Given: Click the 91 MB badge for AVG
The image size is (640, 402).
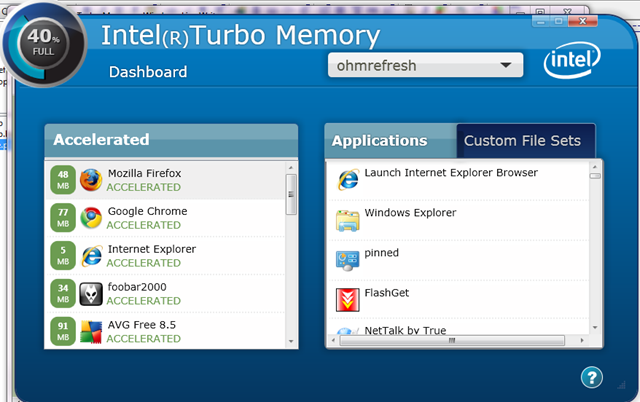Looking at the screenshot, I should 63,331.
